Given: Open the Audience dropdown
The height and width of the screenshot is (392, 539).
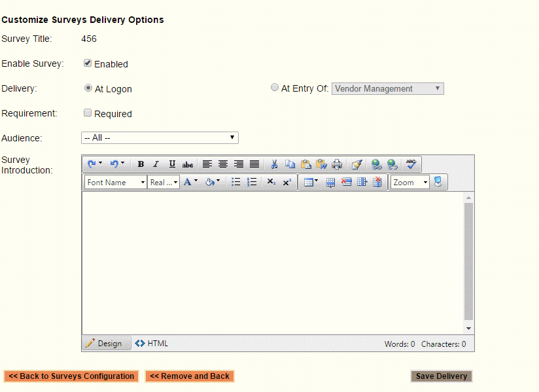Looking at the screenshot, I should [x=160, y=137].
